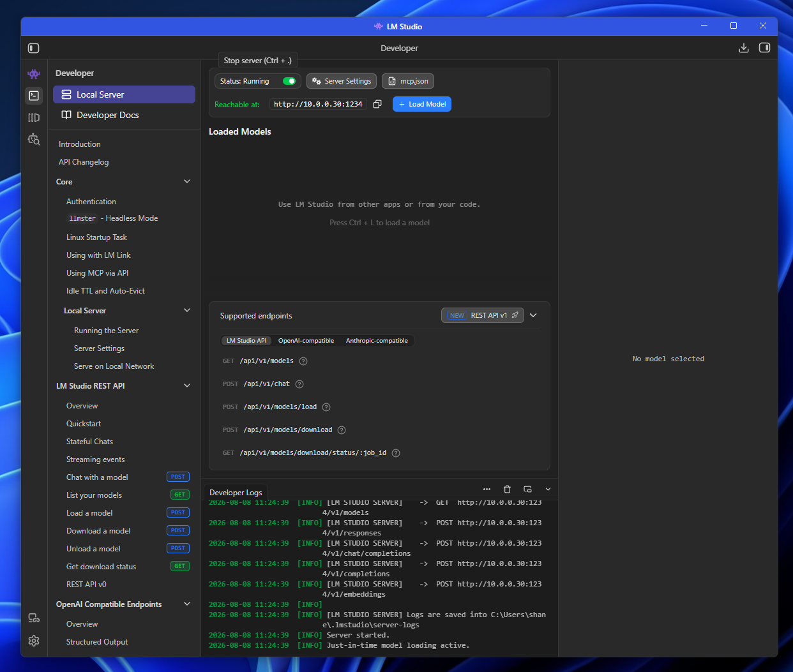Collapse the Core docs section

point(187,182)
